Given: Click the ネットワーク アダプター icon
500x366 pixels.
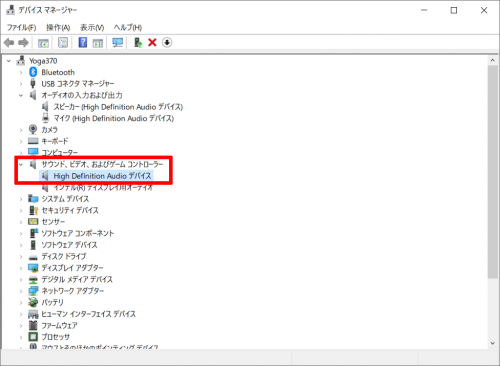Looking at the screenshot, I should coord(33,291).
